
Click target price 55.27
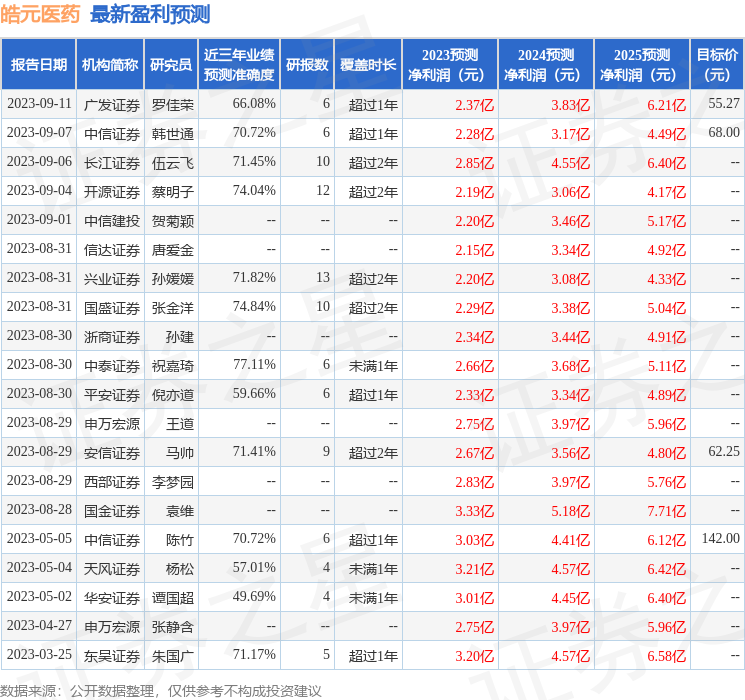(724, 103)
